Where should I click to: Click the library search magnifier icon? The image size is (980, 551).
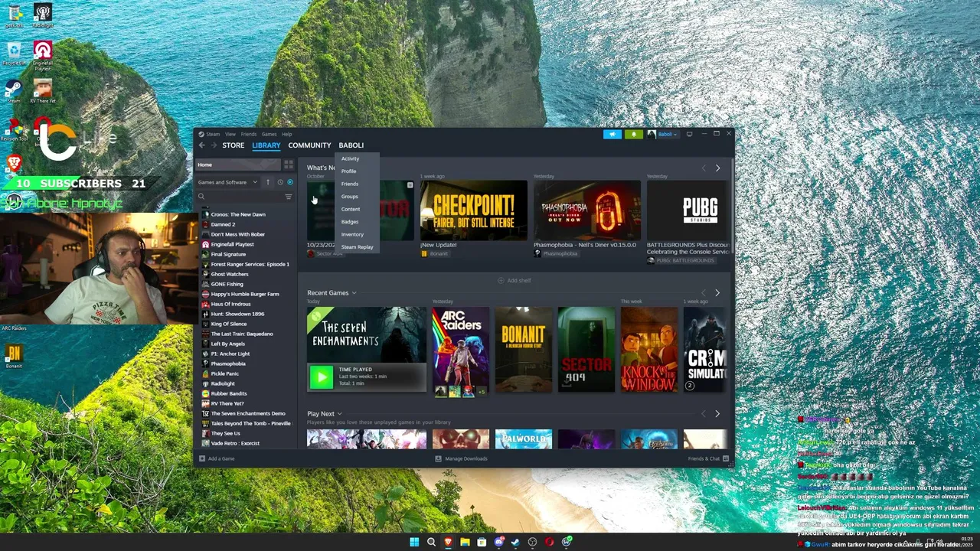201,197
